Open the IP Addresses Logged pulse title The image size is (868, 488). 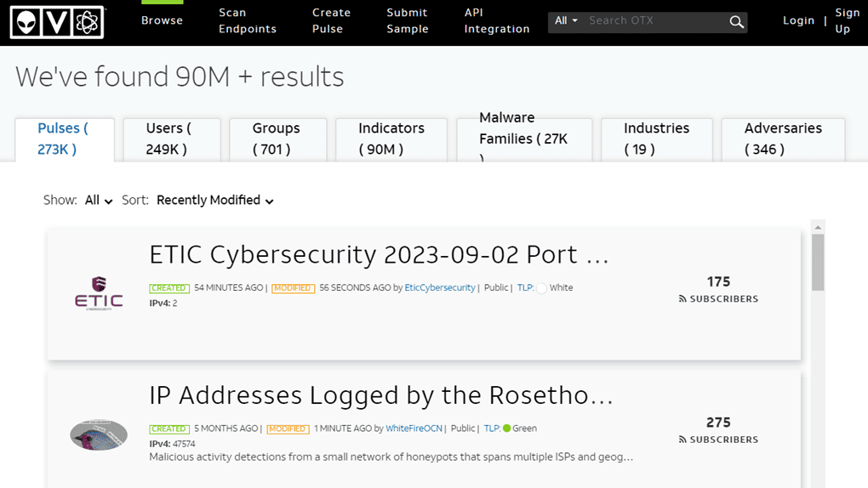[381, 395]
